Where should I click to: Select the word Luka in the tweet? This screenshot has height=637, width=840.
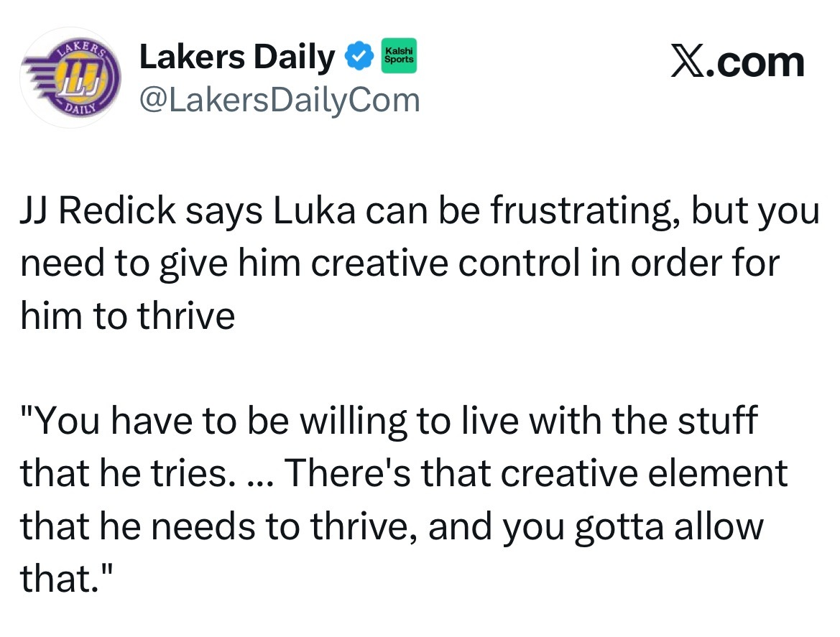[x=315, y=210]
